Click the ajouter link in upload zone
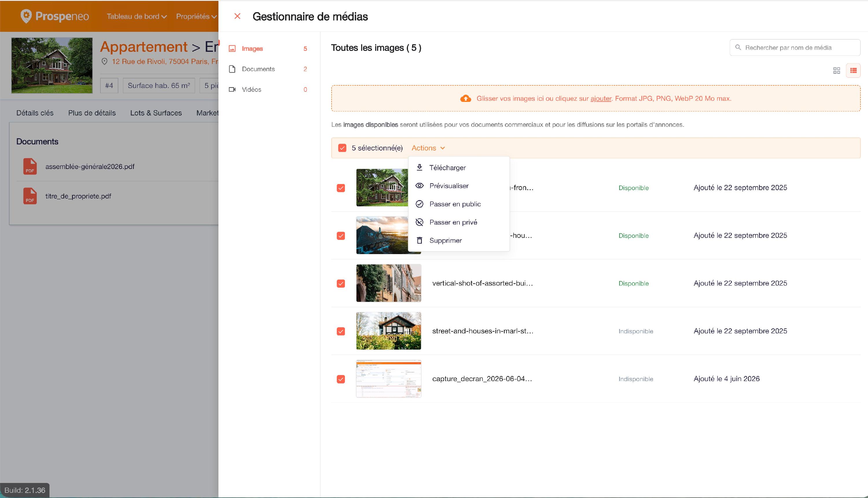The height and width of the screenshot is (498, 868). click(601, 98)
